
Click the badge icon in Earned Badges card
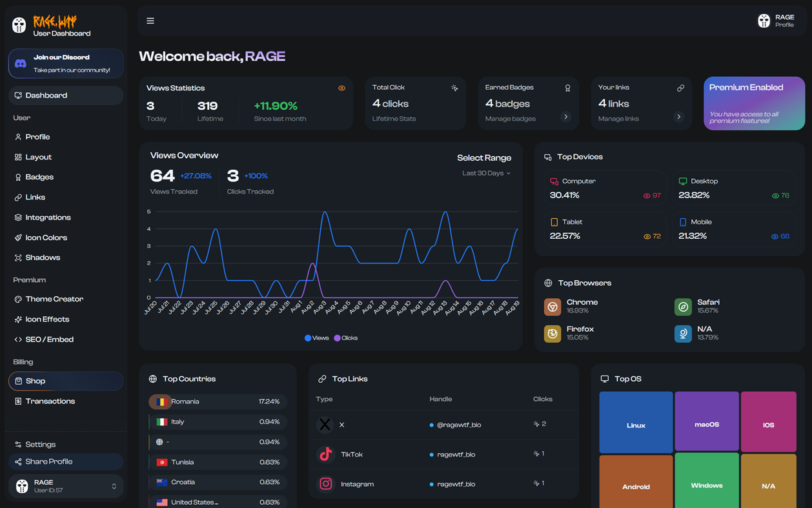click(x=567, y=88)
